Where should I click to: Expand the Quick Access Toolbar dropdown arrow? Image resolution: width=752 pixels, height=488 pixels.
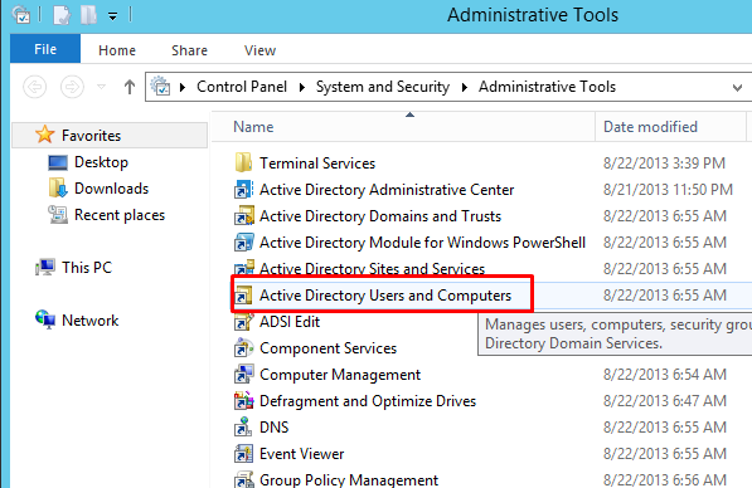click(112, 16)
